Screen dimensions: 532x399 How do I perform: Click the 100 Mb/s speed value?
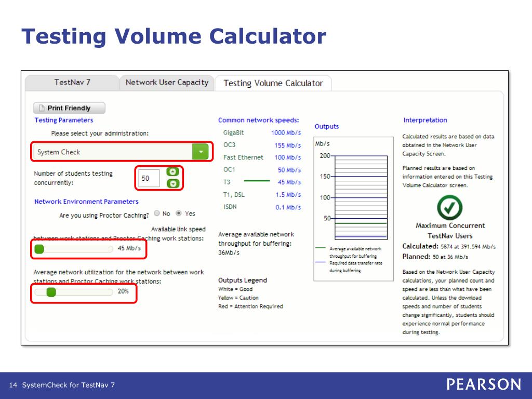coord(288,157)
